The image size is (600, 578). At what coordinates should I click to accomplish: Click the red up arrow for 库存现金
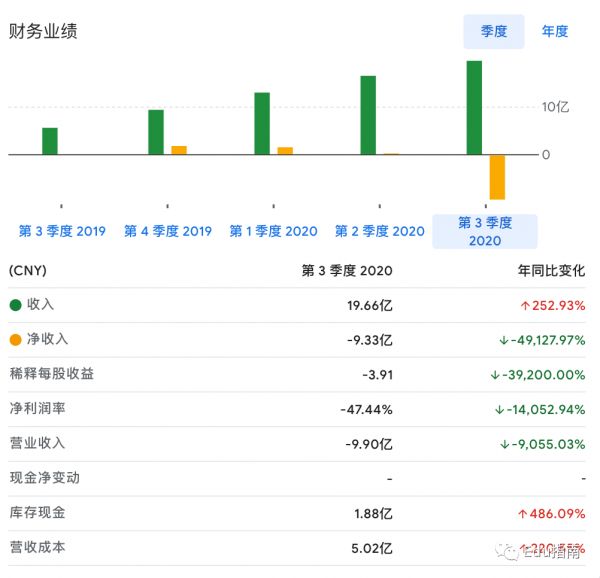522,513
